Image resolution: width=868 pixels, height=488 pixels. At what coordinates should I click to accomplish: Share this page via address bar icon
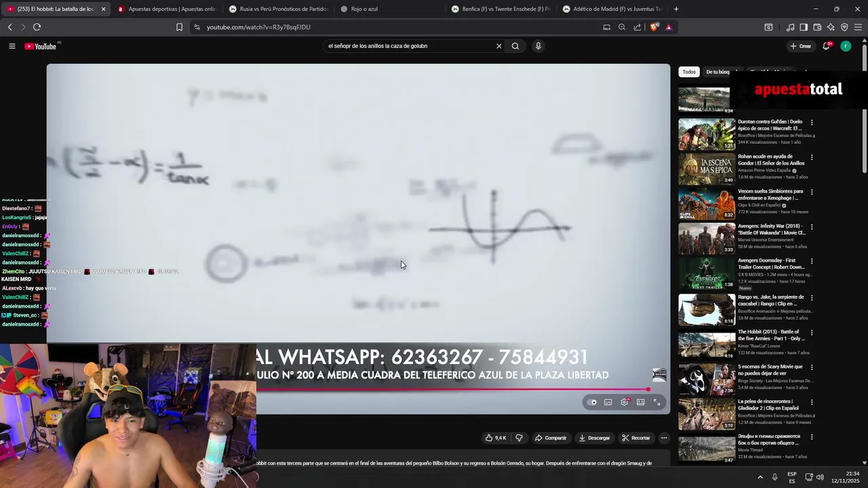[x=637, y=27]
